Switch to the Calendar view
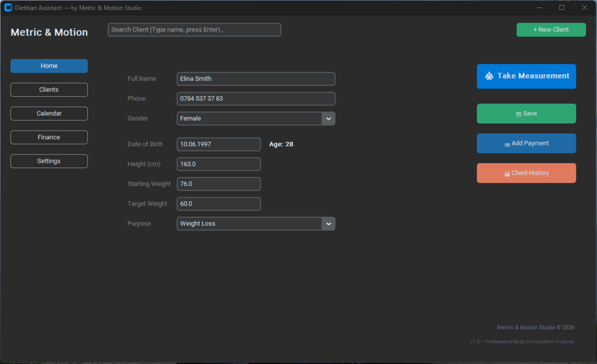Screen dimensions: 597x364 (49, 113)
